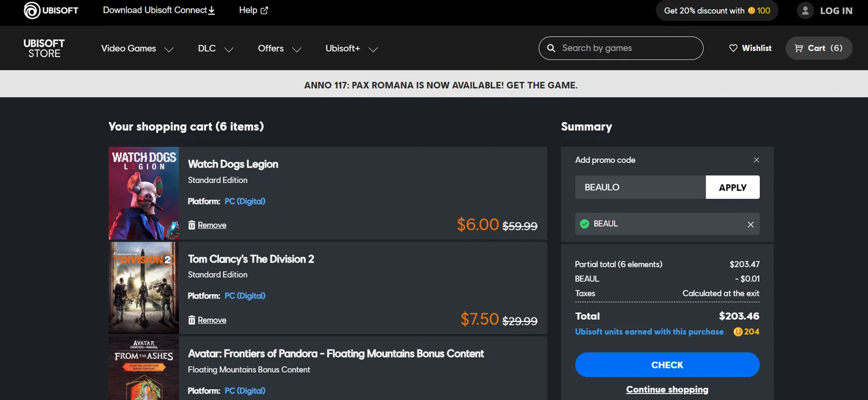868x400 pixels.
Task: Click the magnifier icon in search box
Action: (x=551, y=48)
